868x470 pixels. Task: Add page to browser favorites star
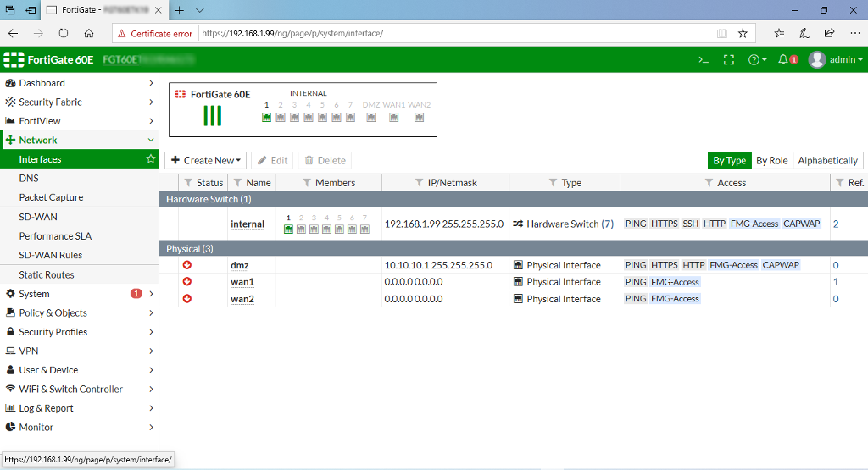click(x=743, y=33)
